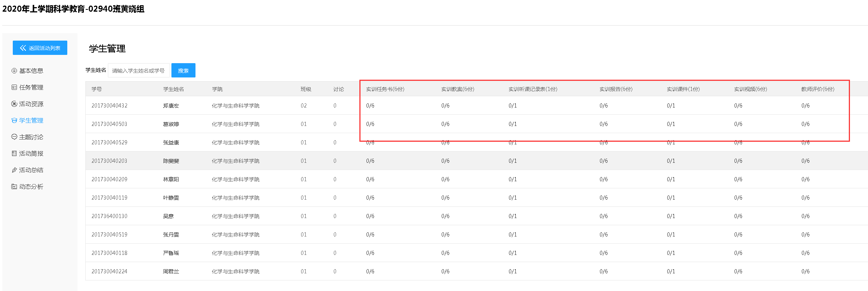Click the 学号 column header
The height and width of the screenshot is (291, 868).
pos(97,89)
